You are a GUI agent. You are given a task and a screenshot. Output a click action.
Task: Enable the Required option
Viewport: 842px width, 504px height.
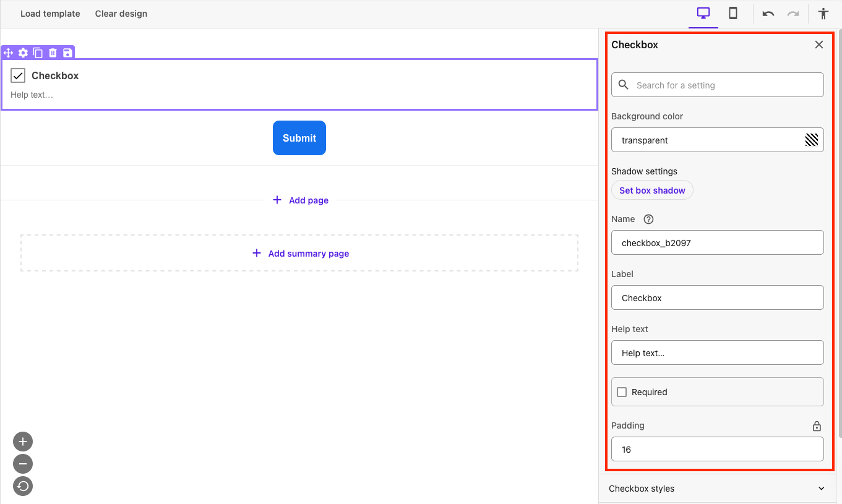622,391
